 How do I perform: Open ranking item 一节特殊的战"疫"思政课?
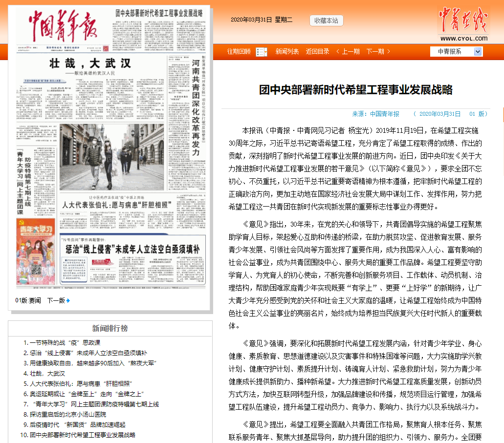click(x=65, y=343)
